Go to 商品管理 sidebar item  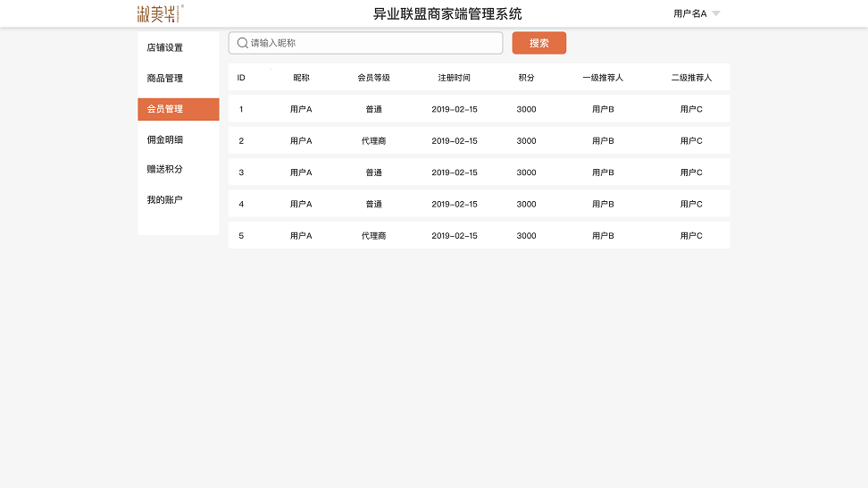[x=165, y=78]
